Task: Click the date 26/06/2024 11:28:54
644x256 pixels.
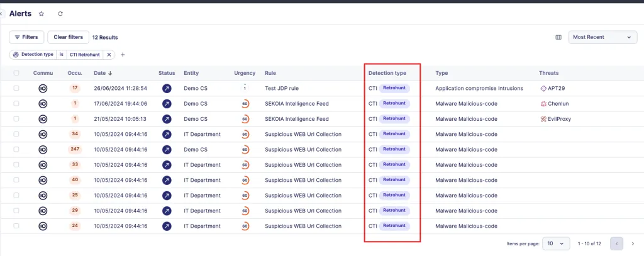Action: point(120,88)
